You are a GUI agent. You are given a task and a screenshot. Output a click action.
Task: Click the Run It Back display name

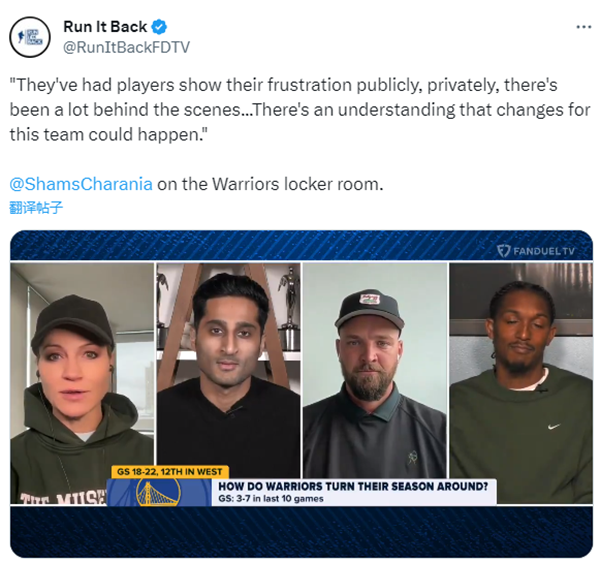tap(105, 27)
